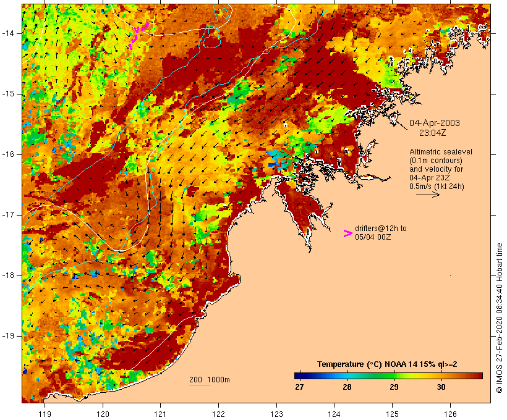The height and width of the screenshot is (420, 507).
Task: Click the 'Temperature (°C) NOAA 14 15% ql>=2' title
Action: 387,364
